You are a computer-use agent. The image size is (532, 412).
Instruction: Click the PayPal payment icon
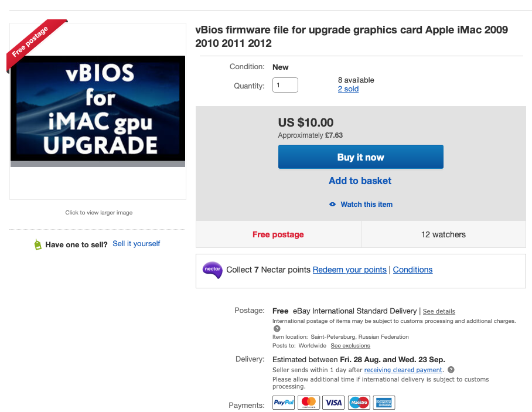click(x=284, y=403)
